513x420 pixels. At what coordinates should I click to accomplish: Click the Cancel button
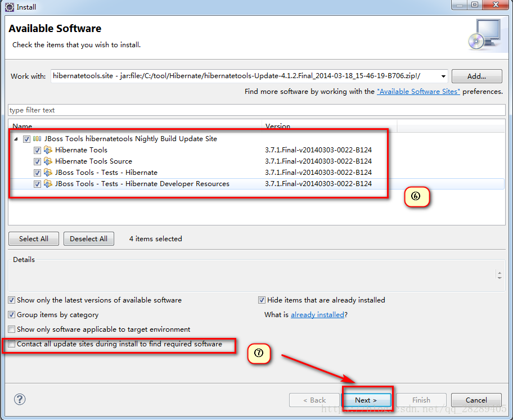(476, 400)
